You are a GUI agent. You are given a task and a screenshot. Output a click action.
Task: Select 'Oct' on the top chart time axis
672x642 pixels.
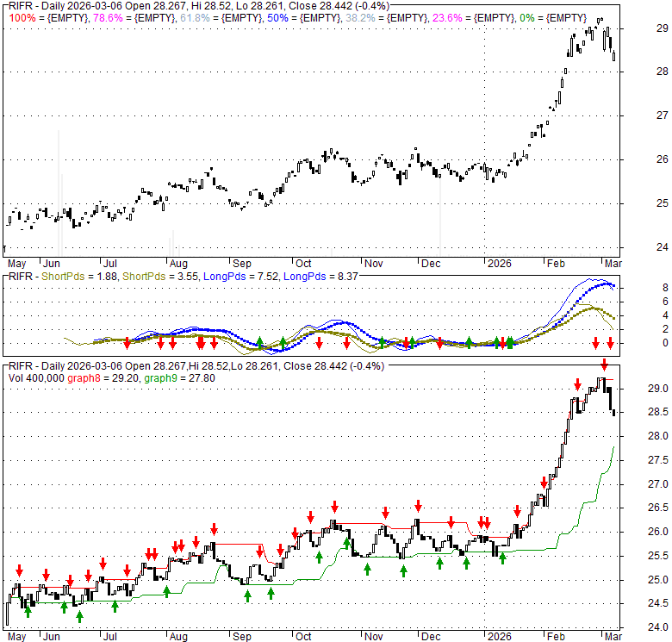[x=303, y=264]
